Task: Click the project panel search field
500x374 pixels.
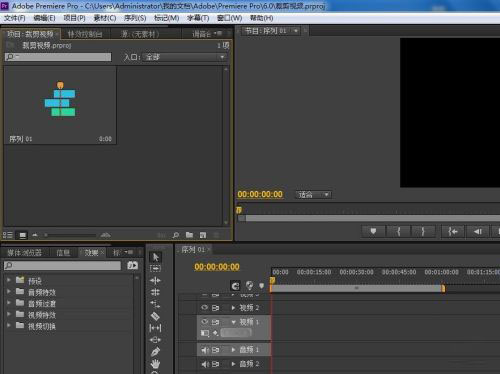Action: coord(58,57)
